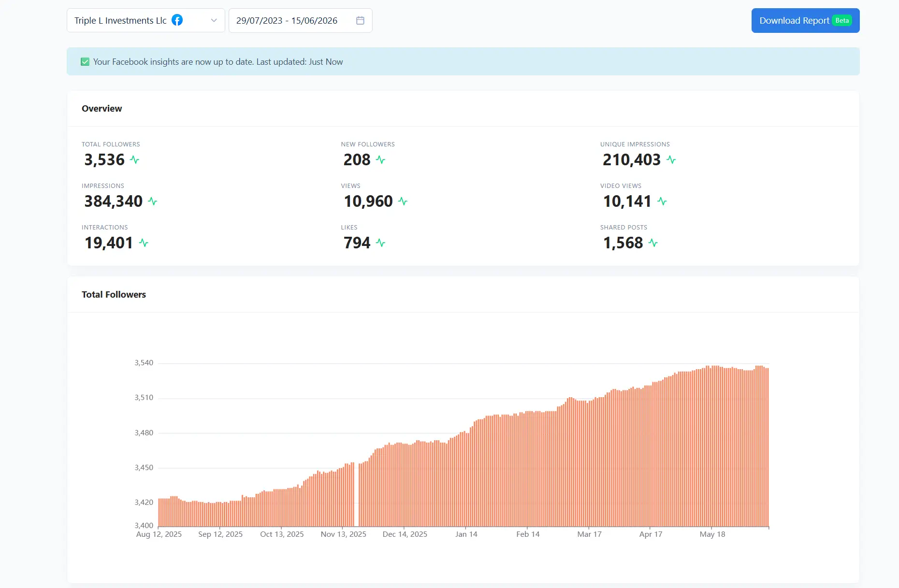
Task: Open the date range picker field
Action: [x=301, y=20]
